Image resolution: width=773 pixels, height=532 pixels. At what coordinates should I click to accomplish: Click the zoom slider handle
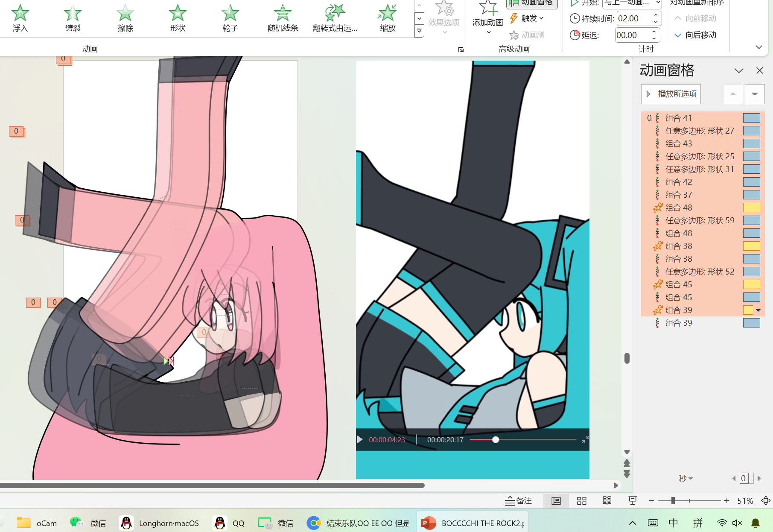(x=673, y=501)
